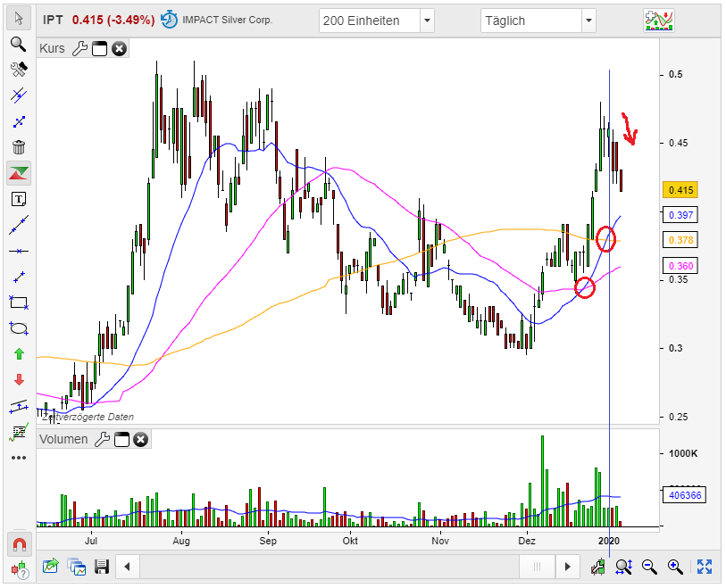
Task: Select the ellipse drawing tool
Action: [x=19, y=329]
